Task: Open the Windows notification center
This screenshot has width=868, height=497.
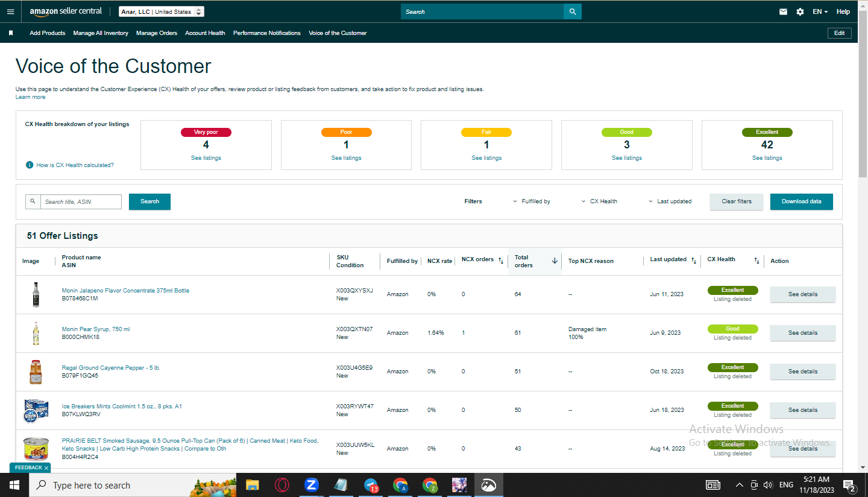Action: pyautogui.click(x=850, y=485)
